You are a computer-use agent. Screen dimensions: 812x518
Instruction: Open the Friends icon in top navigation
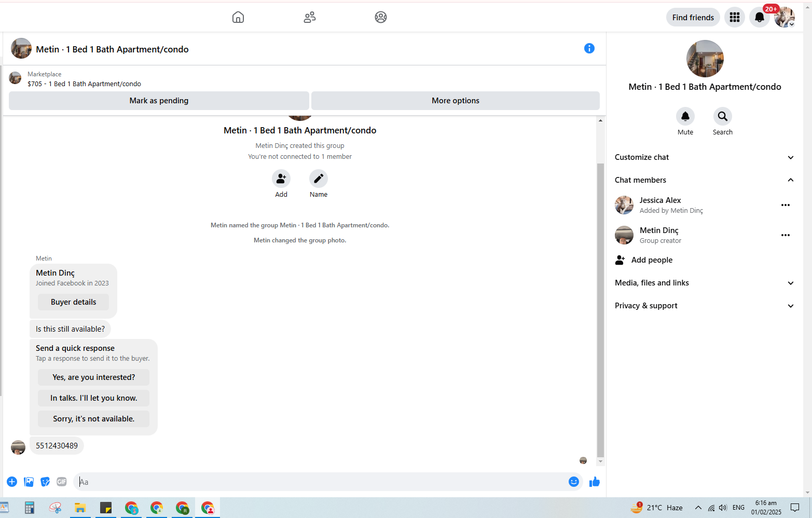click(310, 17)
